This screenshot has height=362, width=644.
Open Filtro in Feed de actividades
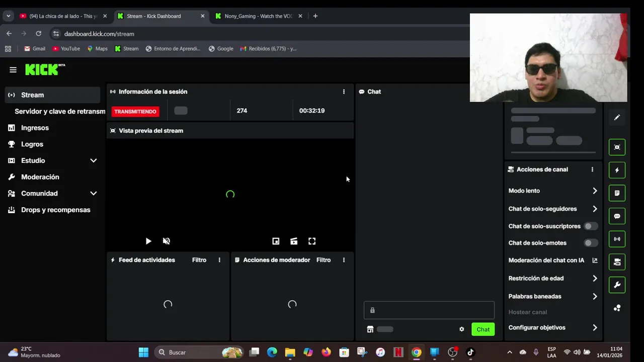(x=199, y=260)
